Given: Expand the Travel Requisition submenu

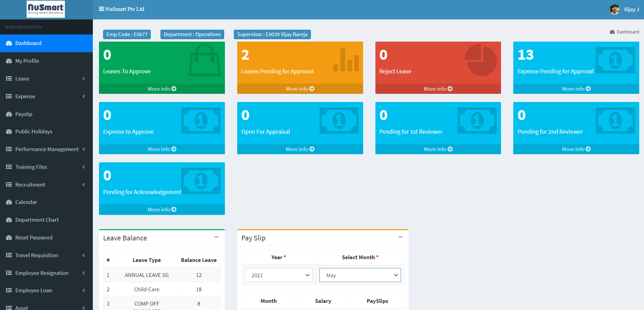Looking at the screenshot, I should tap(46, 255).
